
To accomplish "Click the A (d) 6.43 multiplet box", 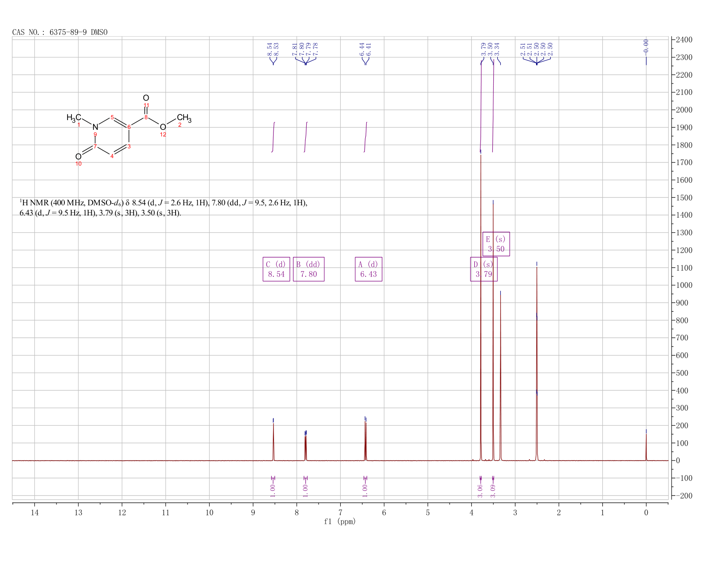I will click(369, 269).
